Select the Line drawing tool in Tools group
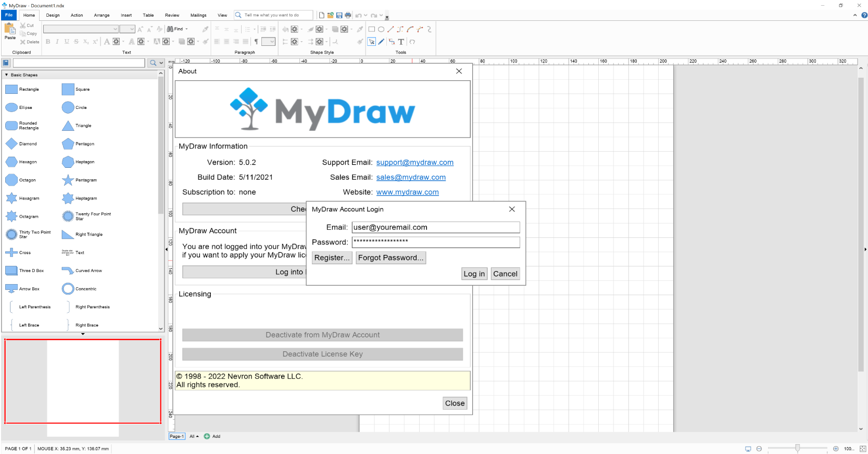The image size is (868, 454). pyautogui.click(x=391, y=29)
